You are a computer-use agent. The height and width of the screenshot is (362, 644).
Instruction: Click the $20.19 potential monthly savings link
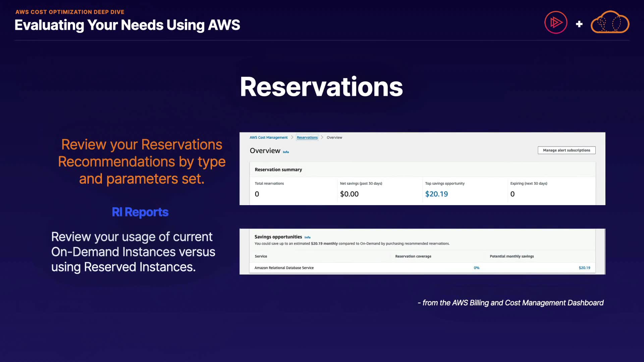pos(584,268)
